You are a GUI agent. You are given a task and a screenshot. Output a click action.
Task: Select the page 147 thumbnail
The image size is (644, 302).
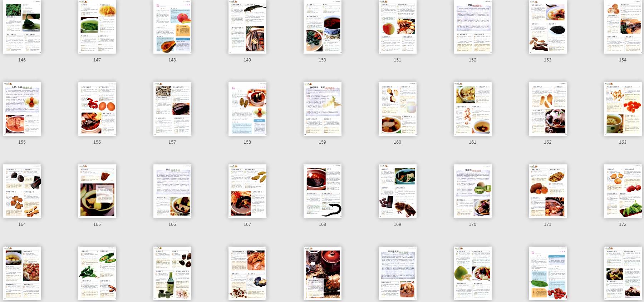pyautogui.click(x=97, y=27)
